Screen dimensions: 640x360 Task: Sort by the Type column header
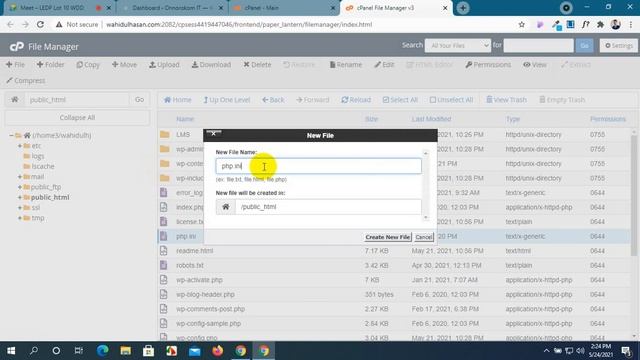click(513, 119)
